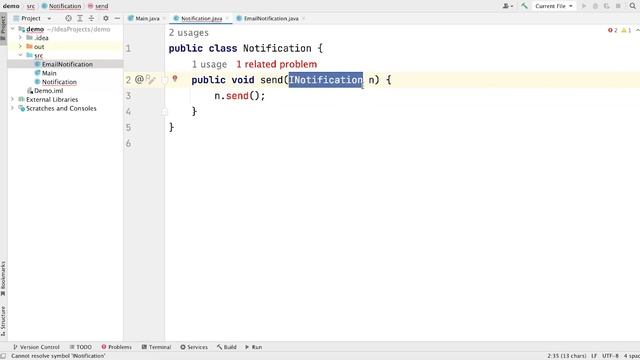Click the Collapse All icon in Project panel
Screen dimensions: 640x360
pyautogui.click(x=91, y=18)
